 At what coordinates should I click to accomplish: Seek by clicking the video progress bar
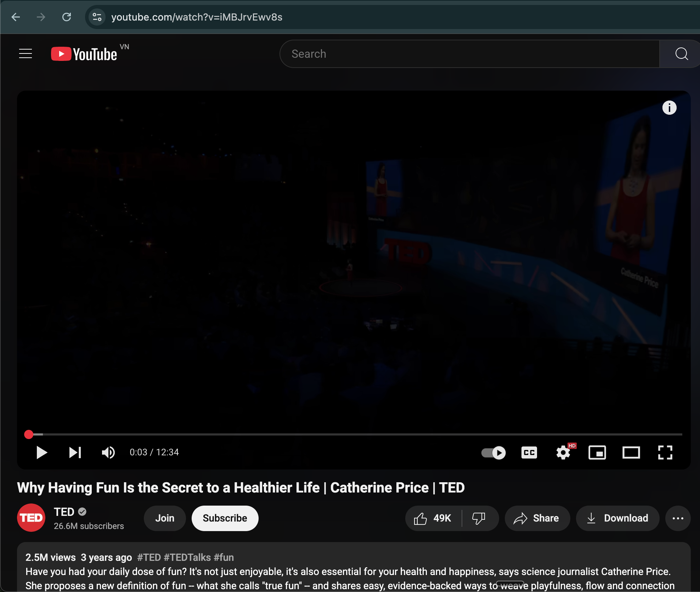pyautogui.click(x=354, y=434)
